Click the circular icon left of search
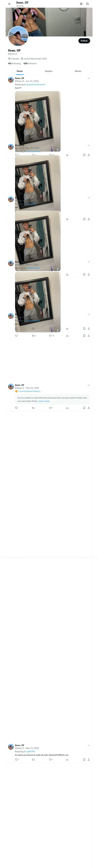98x868 pixels. click(81, 4)
